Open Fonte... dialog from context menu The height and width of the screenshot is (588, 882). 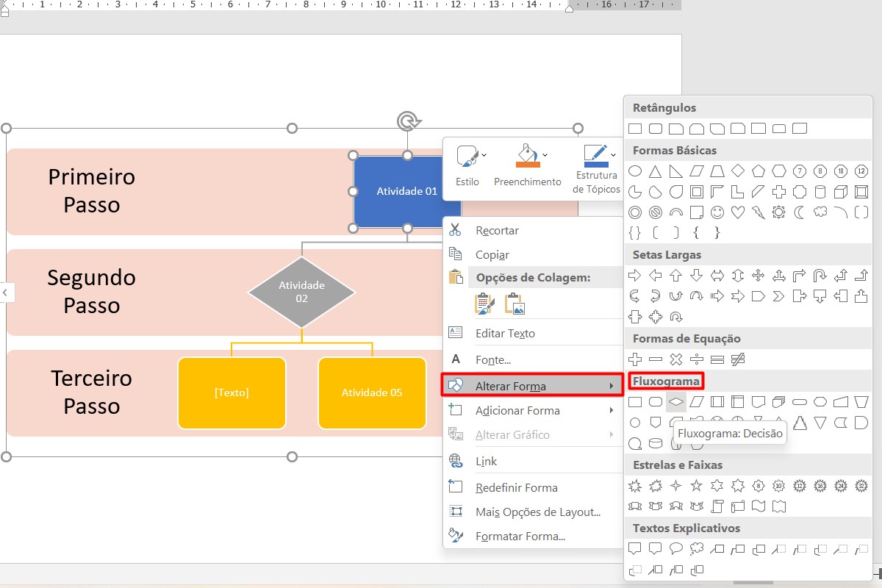[x=533, y=359]
